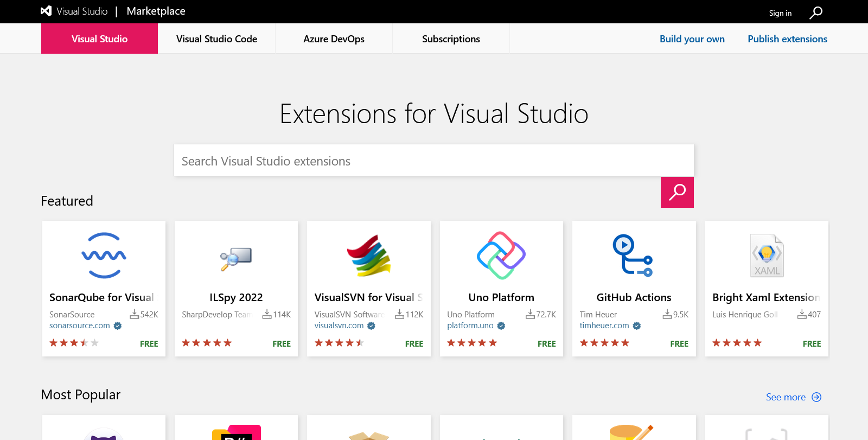The height and width of the screenshot is (440, 868).
Task: Visit the platform.uno publisher link
Action: click(470, 326)
